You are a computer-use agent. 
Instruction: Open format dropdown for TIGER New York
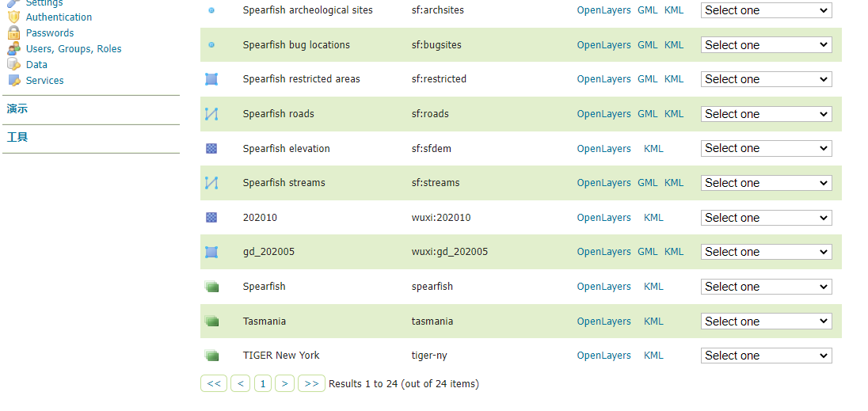[x=766, y=356]
